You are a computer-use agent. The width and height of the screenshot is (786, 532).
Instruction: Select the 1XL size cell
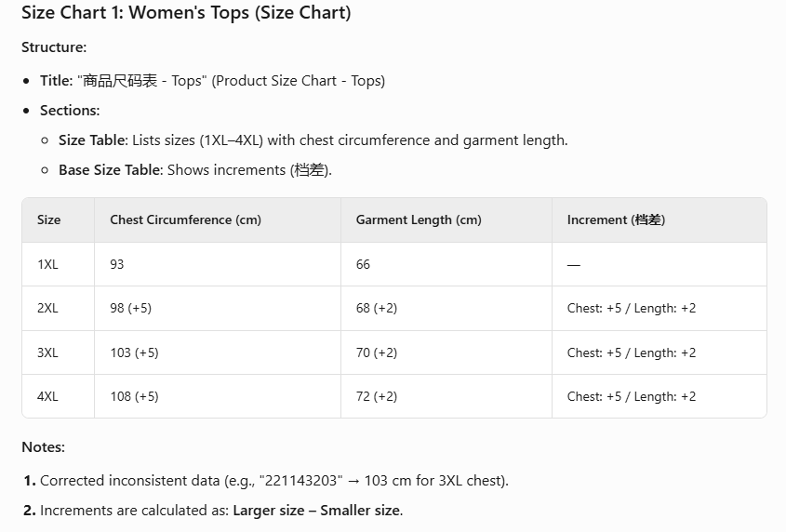pyautogui.click(x=47, y=264)
